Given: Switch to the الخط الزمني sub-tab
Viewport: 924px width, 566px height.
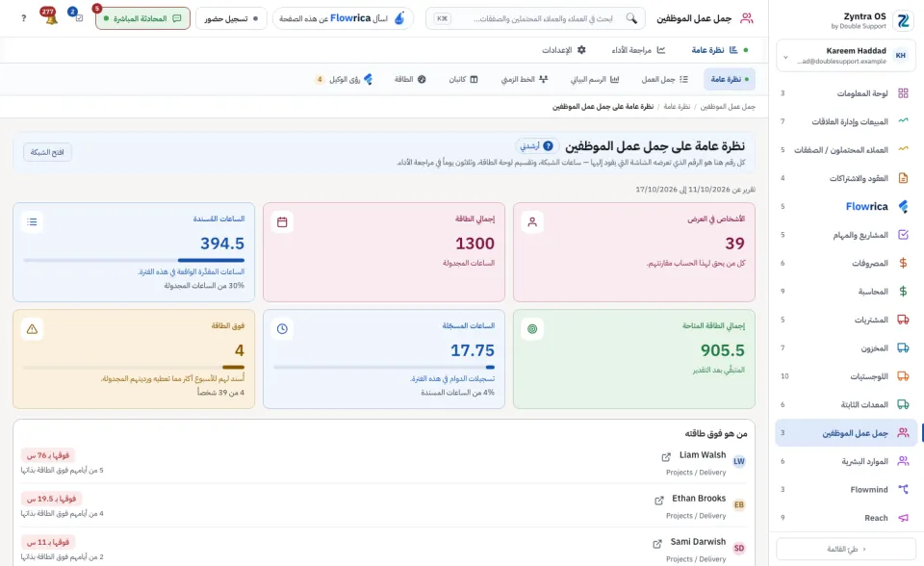Looking at the screenshot, I should 525,79.
